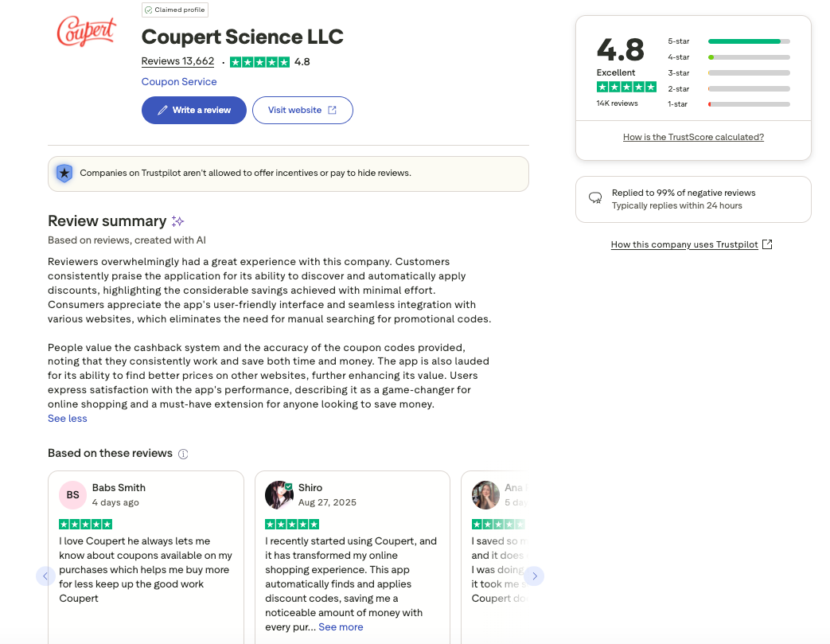Click Shiro's profile picture

click(x=279, y=494)
